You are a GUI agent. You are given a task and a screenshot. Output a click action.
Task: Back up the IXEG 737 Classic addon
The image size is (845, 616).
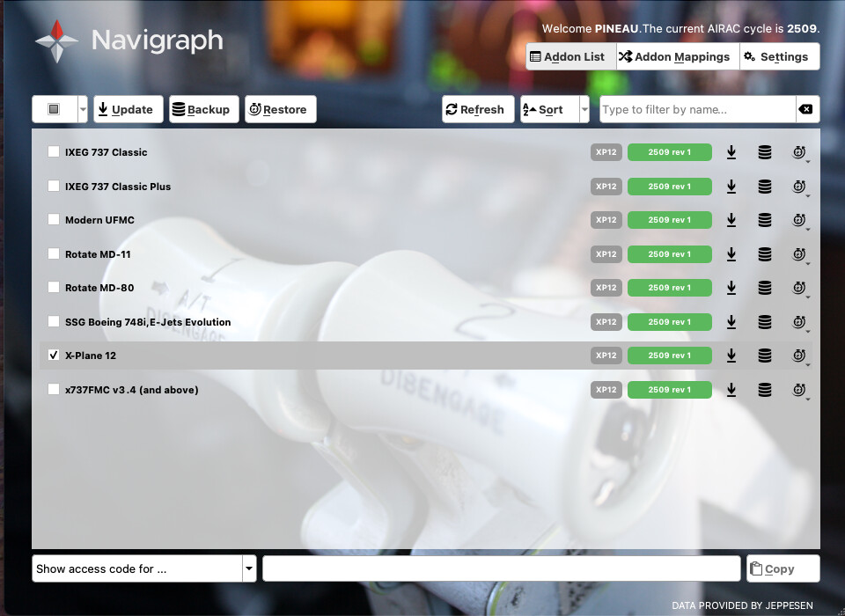[x=765, y=152]
